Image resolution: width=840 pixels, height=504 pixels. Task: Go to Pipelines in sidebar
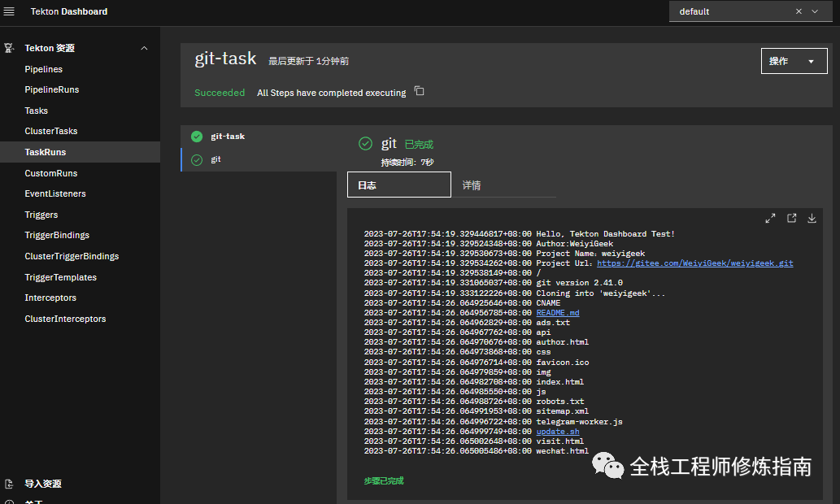[43, 69]
